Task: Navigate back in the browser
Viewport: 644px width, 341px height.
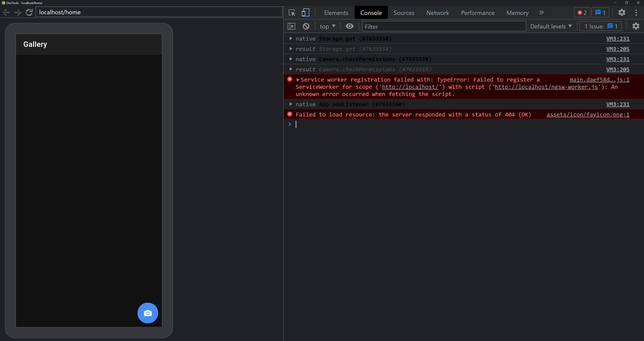Action: pyautogui.click(x=6, y=12)
